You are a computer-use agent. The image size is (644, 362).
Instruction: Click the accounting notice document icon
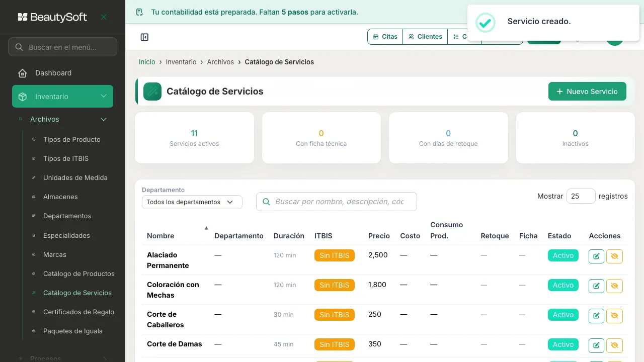pos(140,12)
